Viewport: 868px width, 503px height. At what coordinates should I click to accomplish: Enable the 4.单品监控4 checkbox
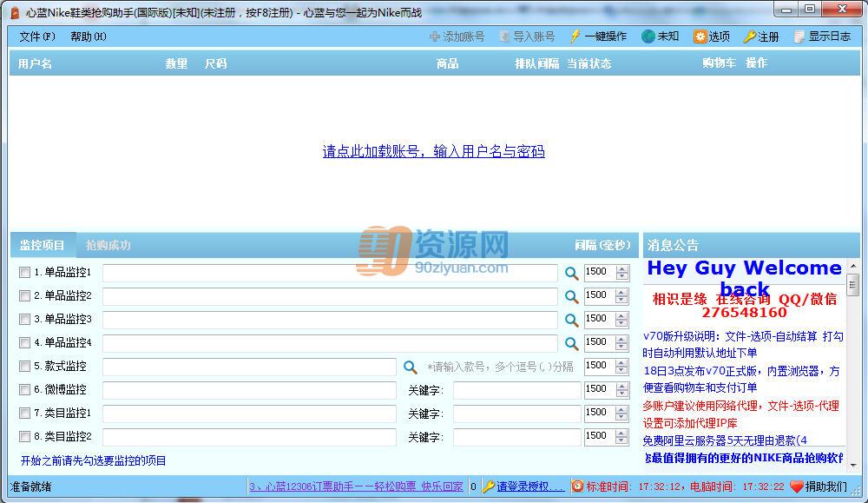(24, 343)
